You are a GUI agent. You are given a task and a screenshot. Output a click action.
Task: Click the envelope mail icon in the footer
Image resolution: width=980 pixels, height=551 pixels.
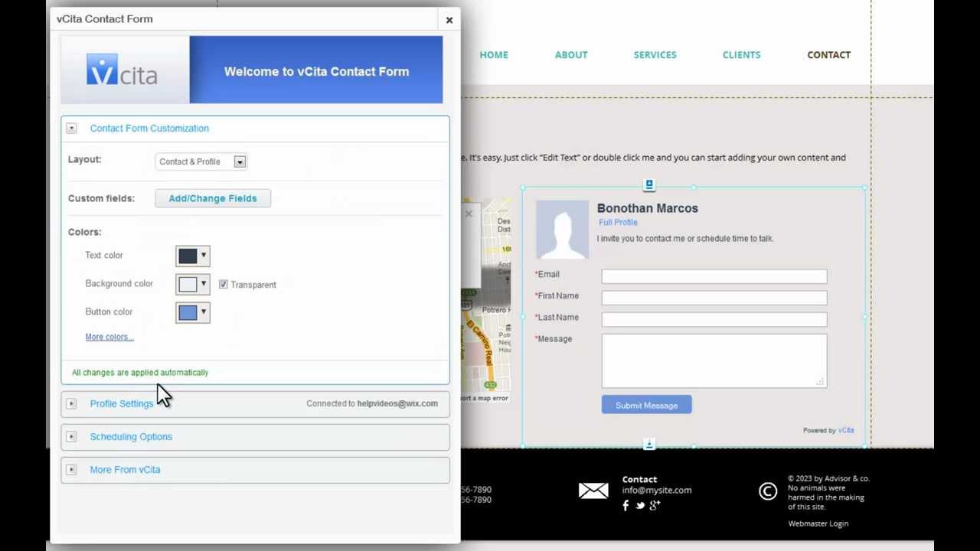593,491
